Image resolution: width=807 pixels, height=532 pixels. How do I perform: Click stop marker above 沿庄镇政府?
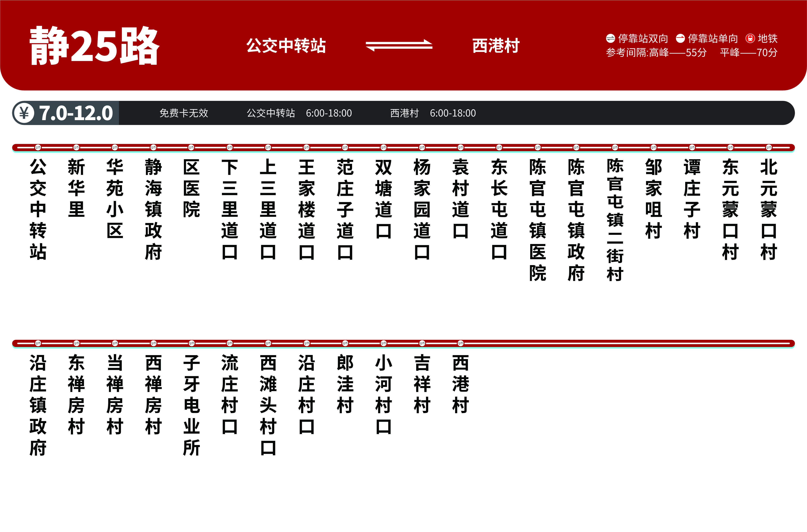coord(38,343)
